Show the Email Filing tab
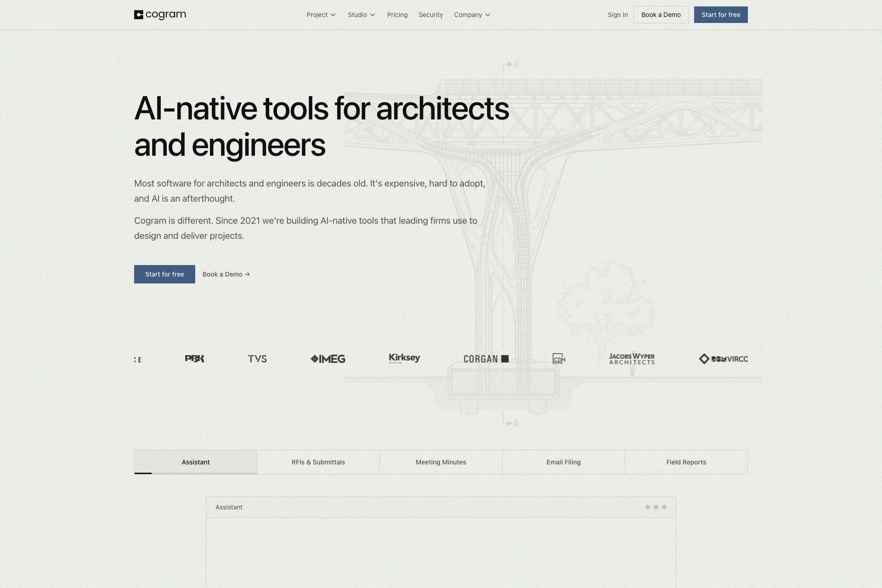 coord(563,462)
